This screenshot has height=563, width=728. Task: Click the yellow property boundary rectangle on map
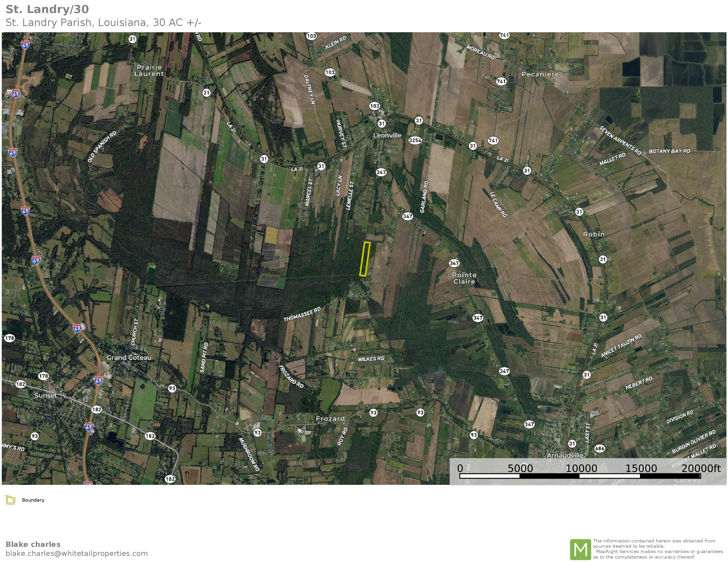365,259
